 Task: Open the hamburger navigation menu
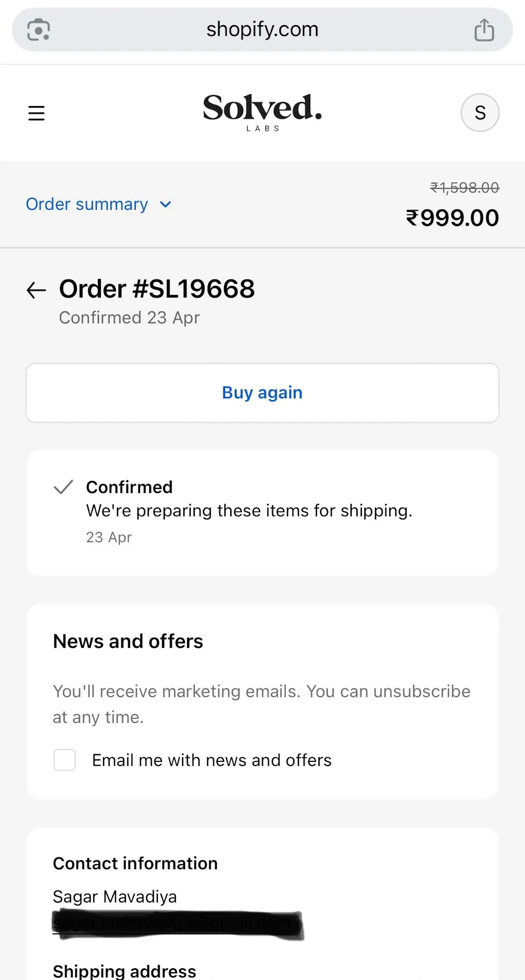tap(36, 113)
